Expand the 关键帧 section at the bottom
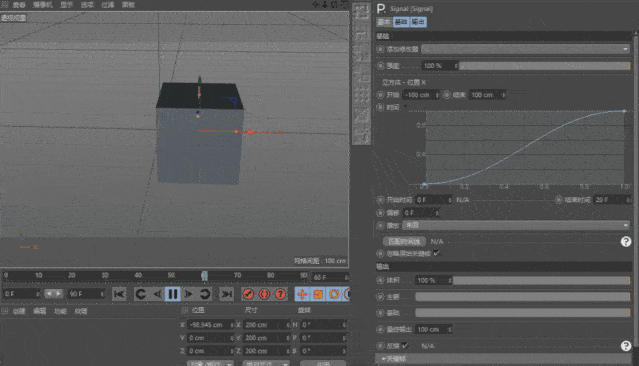 pyautogui.click(x=503, y=359)
